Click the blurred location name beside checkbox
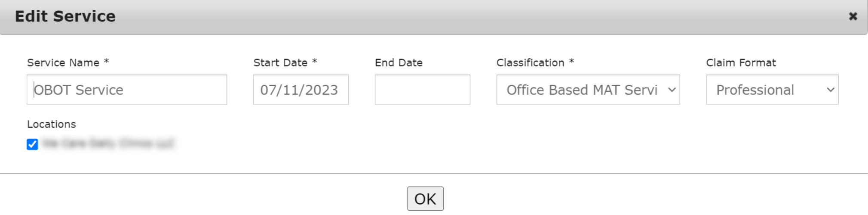The width and height of the screenshot is (868, 215). (x=108, y=143)
